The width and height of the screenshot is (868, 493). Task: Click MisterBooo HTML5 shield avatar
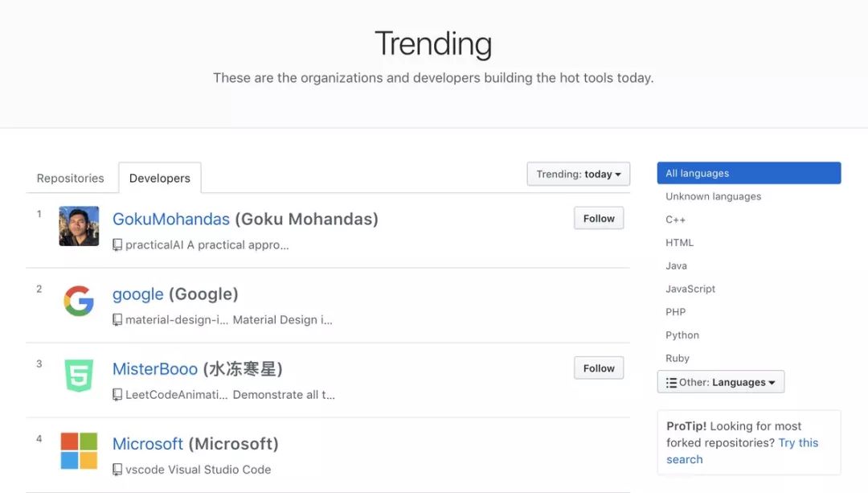[79, 376]
